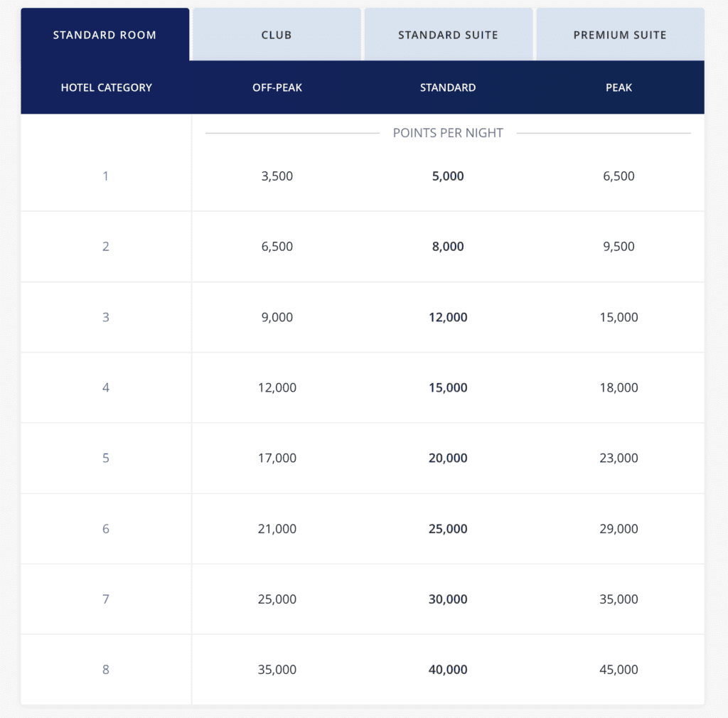Click the Off-Peak column header
The image size is (728, 718).
(277, 87)
